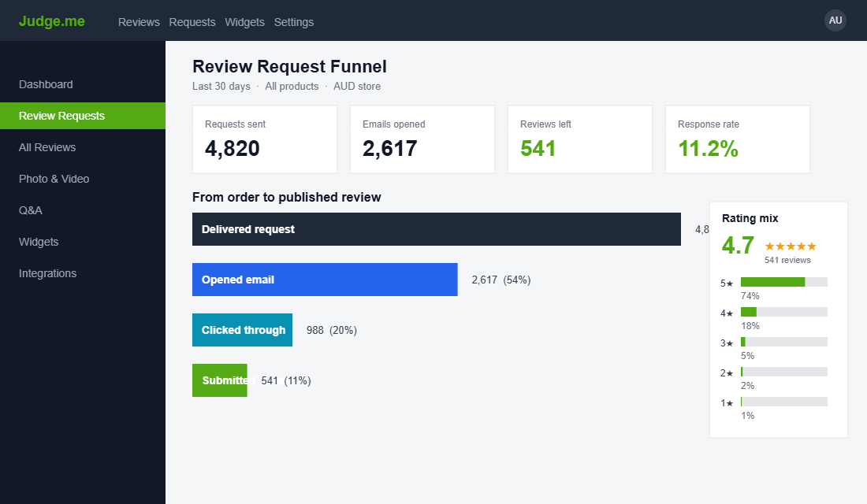Screen dimensions: 867x504
Task: Open the Requests top menu
Action: (192, 22)
